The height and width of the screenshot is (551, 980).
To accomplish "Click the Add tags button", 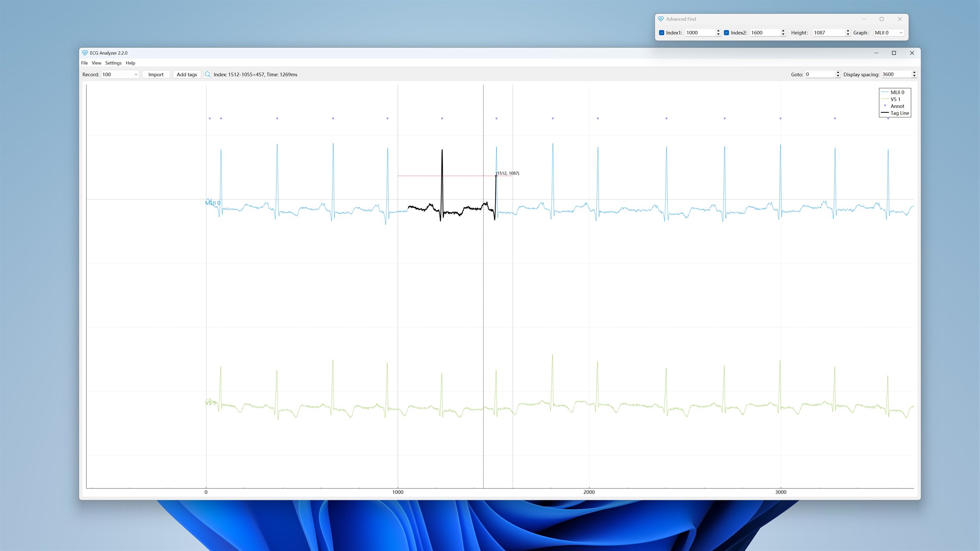I will 187,74.
